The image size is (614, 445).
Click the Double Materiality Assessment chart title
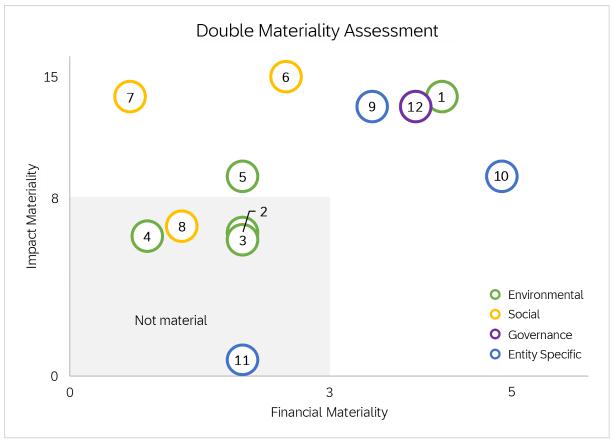click(316, 31)
